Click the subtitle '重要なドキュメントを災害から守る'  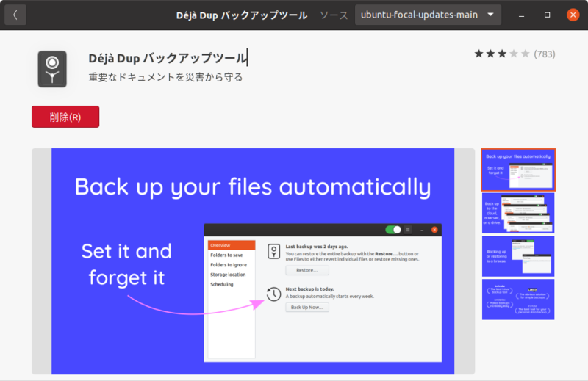165,77
